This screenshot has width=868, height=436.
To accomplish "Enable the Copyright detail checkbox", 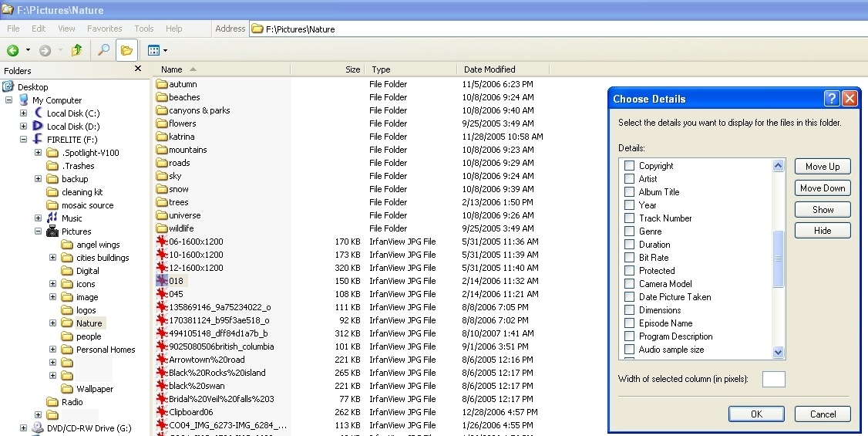I will [x=629, y=166].
